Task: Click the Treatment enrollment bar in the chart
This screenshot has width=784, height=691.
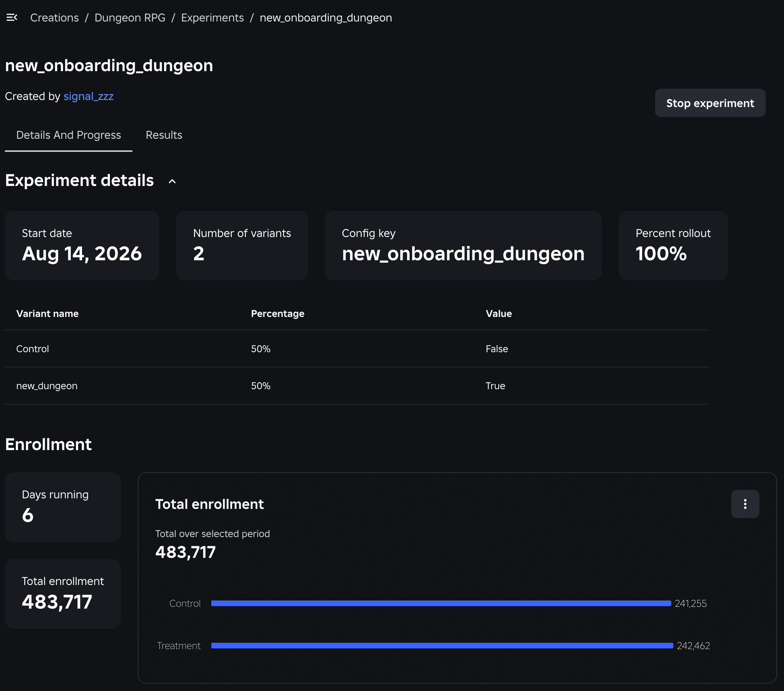Action: click(442, 645)
